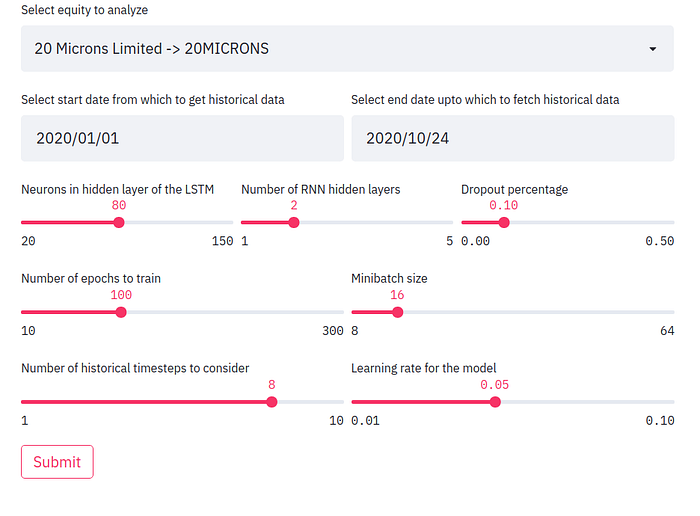Click timesteps slider track near 10
This screenshot has width=700, height=516.
pos(341,402)
